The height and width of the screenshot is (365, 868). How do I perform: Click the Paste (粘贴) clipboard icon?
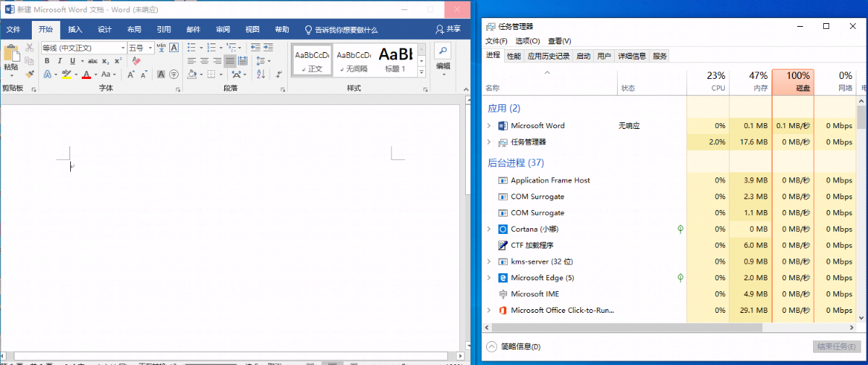[11, 52]
